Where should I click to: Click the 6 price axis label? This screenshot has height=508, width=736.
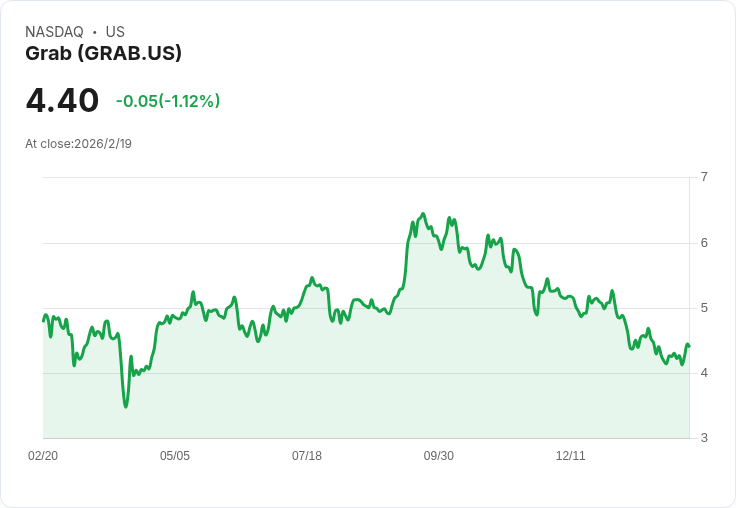click(x=704, y=243)
